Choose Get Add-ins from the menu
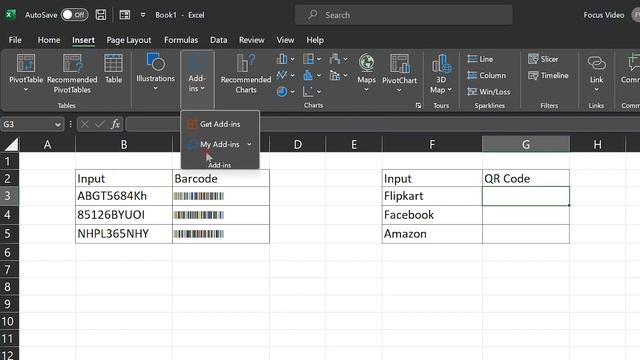This screenshot has width=640, height=360. pos(220,124)
